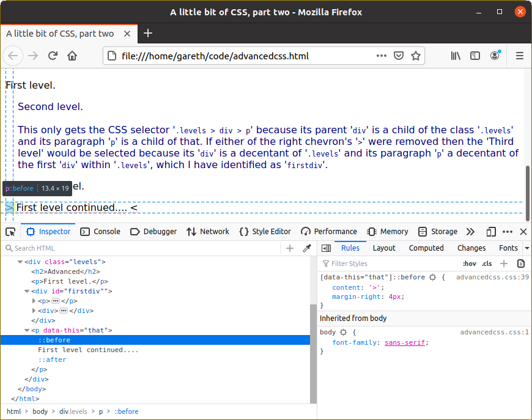532x420 pixels.
Task: Open advancedcss.css:39 source link
Action: click(x=492, y=277)
